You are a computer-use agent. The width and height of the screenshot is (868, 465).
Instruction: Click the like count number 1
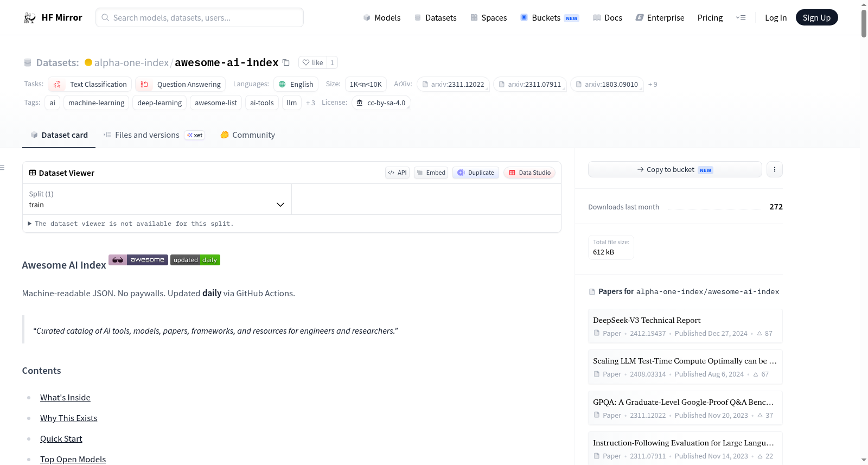pos(332,62)
